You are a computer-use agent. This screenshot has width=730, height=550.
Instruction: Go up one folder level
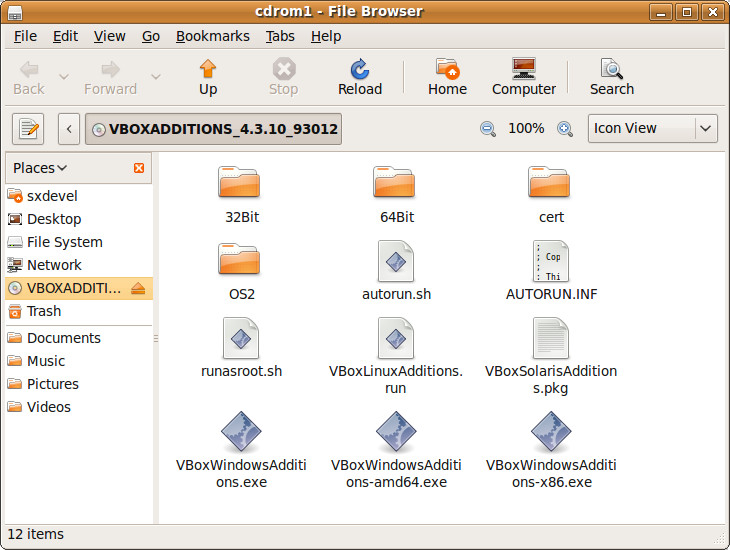coord(208,77)
